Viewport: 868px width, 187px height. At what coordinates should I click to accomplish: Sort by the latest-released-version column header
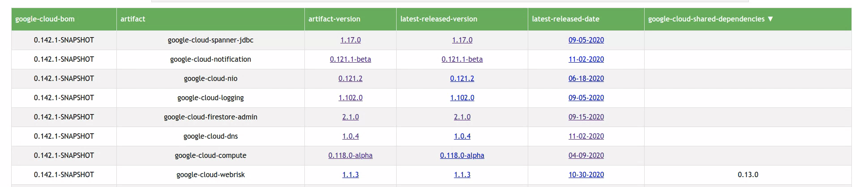(462, 19)
